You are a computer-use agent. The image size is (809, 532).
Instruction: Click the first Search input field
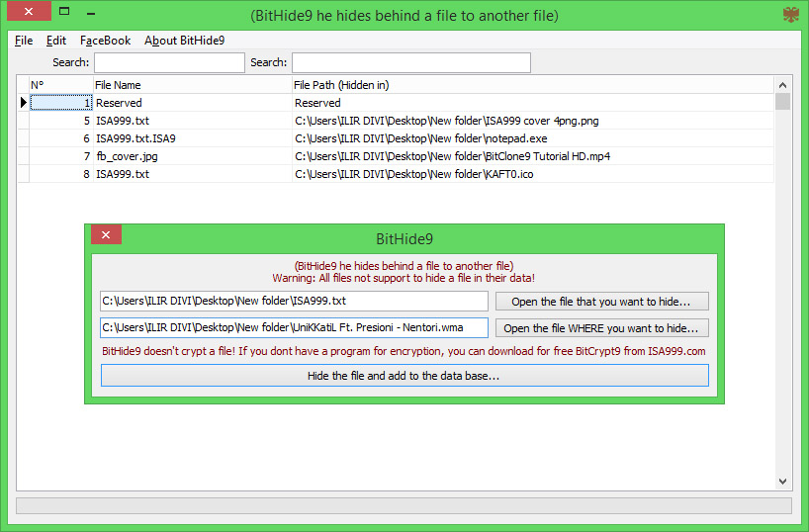[169, 62]
